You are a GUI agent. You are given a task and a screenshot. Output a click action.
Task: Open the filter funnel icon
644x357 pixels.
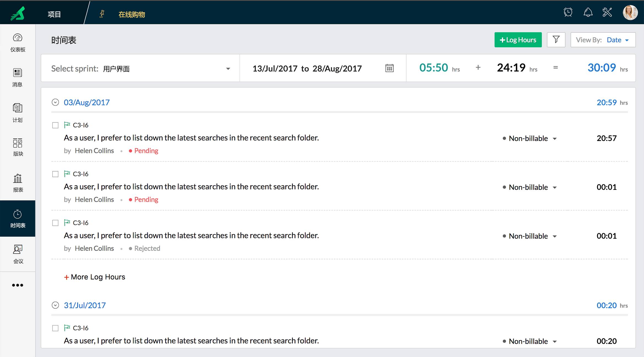556,40
